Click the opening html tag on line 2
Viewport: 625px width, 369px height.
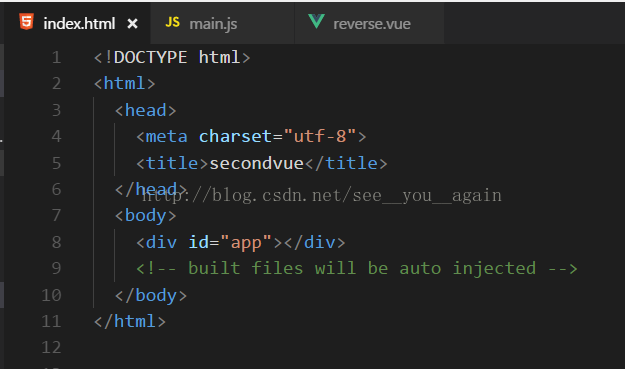(x=124, y=84)
